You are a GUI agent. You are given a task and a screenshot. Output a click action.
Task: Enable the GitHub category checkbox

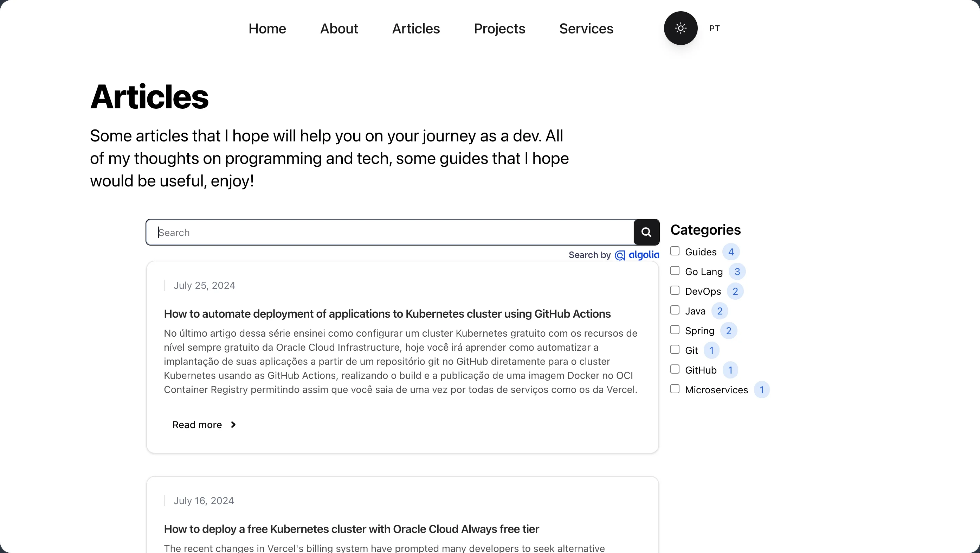[x=675, y=369]
